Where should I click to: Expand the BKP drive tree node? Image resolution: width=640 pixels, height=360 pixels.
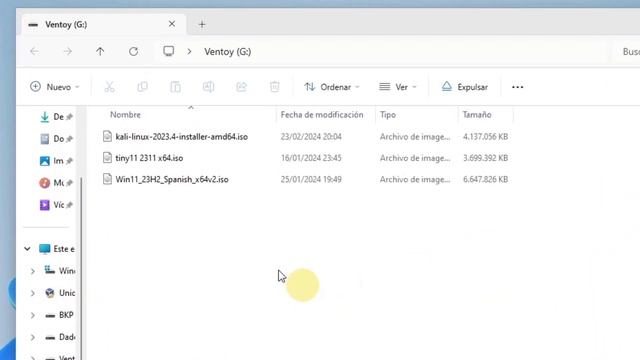(x=33, y=315)
